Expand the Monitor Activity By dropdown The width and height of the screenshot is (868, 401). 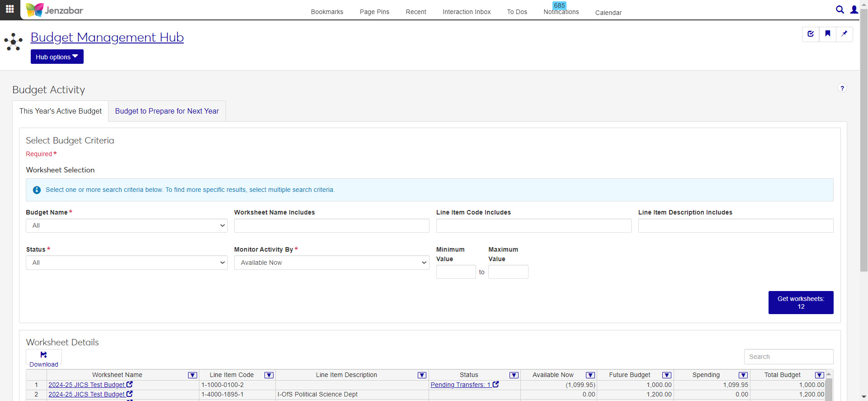point(331,263)
